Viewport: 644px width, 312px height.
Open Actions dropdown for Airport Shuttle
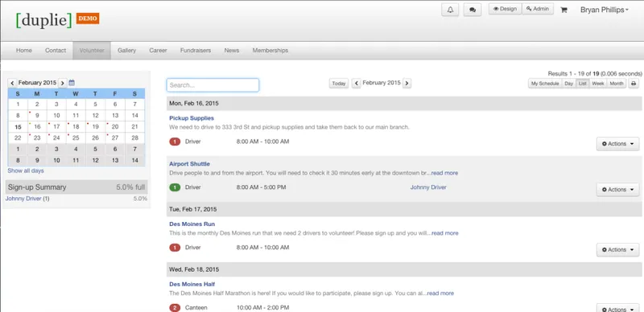(x=617, y=190)
